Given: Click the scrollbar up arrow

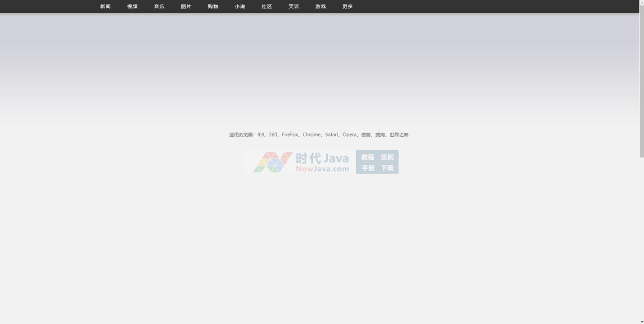Looking at the screenshot, I should [641, 3].
